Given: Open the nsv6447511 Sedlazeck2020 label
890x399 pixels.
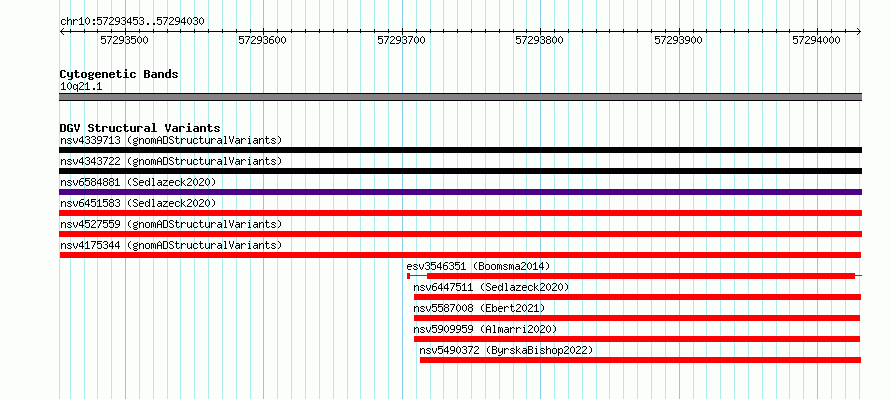Looking at the screenshot, I should [491, 287].
